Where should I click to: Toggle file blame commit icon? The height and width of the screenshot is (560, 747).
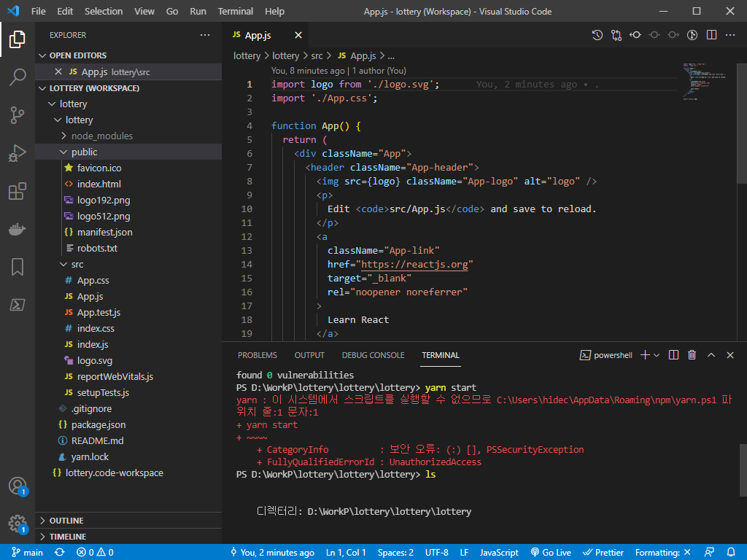click(692, 35)
